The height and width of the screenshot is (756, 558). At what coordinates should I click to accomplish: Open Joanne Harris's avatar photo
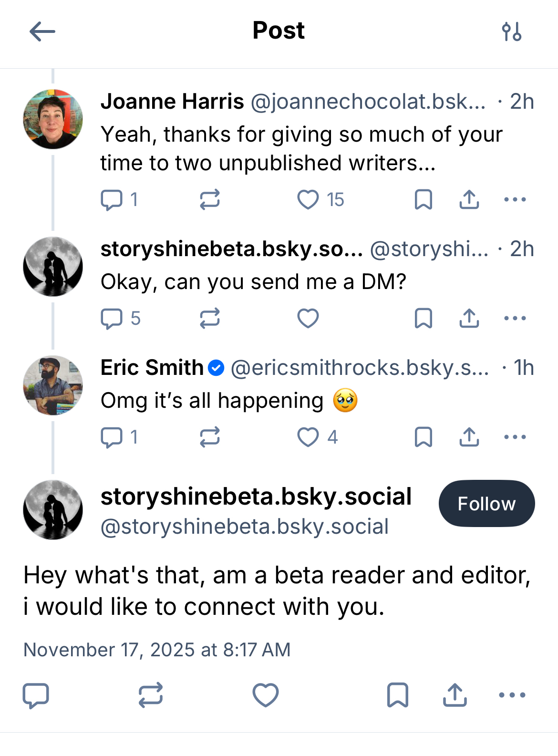(53, 119)
